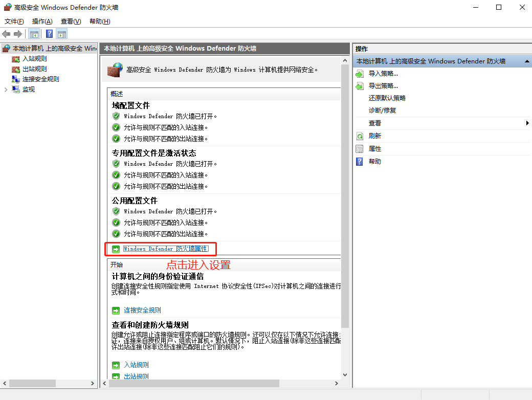
Task: Click the 监视 monitor icon in the tree
Action: pyautogui.click(x=16, y=90)
